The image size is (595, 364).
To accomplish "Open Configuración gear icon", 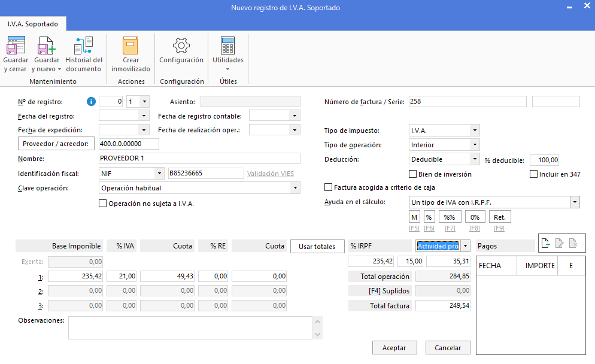I will [181, 45].
